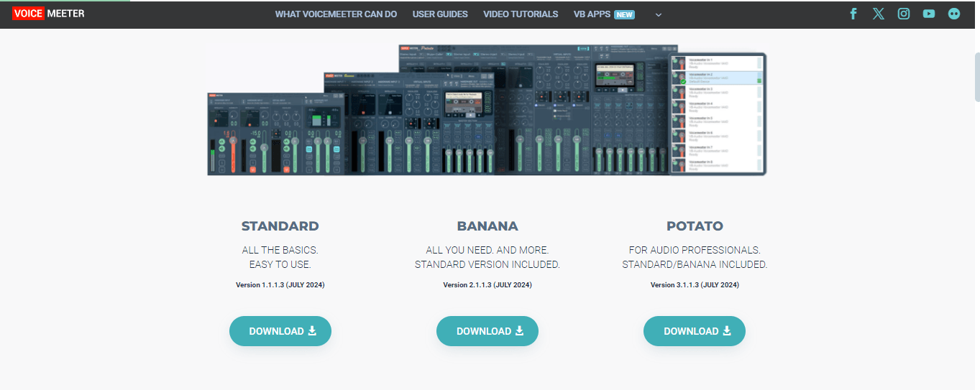Click 'STANDARD/BANANA INCLUDED.' text
Viewport: 980px width, 390px height.
coord(695,264)
